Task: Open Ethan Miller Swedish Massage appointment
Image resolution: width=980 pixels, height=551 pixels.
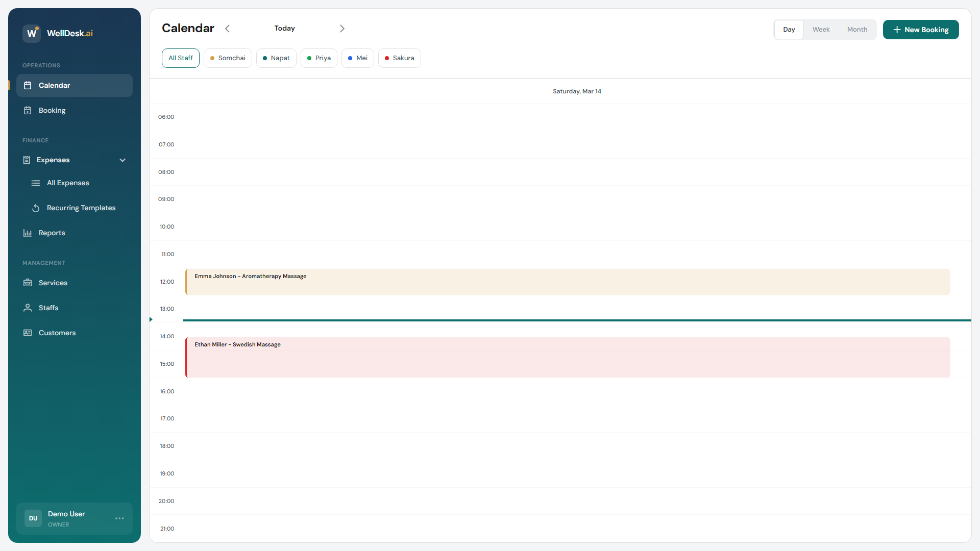Action: point(567,357)
